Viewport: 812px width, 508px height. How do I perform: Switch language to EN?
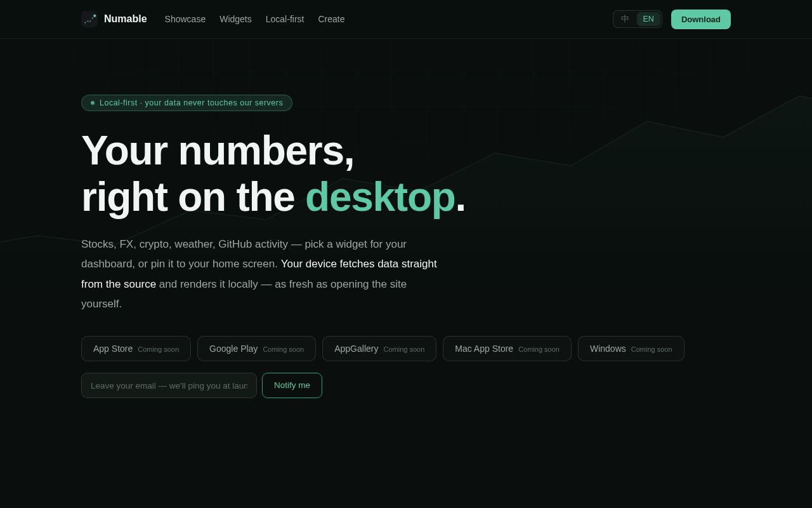point(648,19)
